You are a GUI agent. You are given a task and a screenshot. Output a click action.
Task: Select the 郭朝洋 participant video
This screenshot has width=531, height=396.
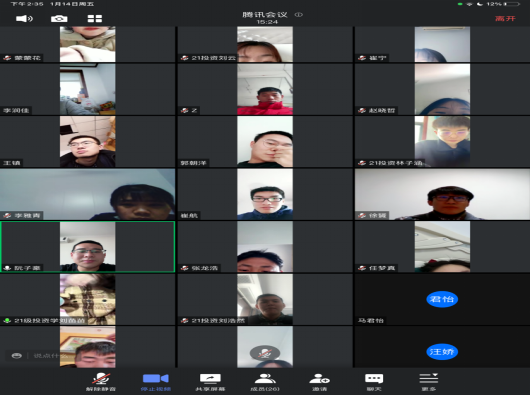point(265,142)
